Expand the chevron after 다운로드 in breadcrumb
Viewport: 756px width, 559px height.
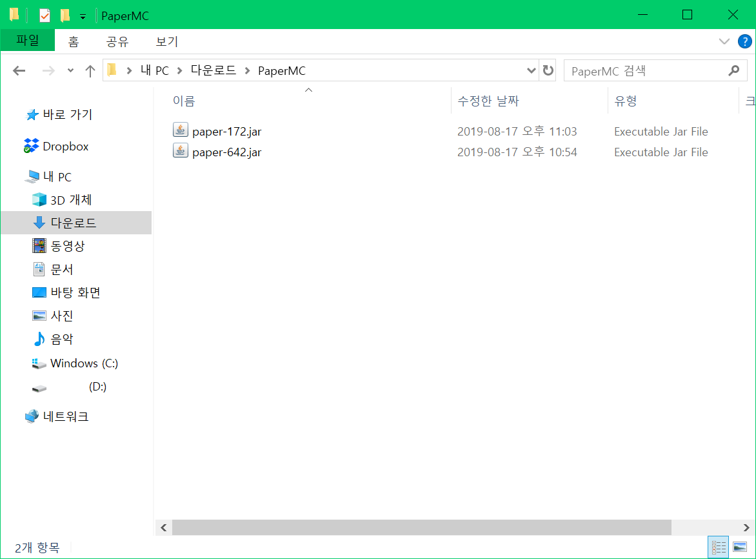[247, 71]
